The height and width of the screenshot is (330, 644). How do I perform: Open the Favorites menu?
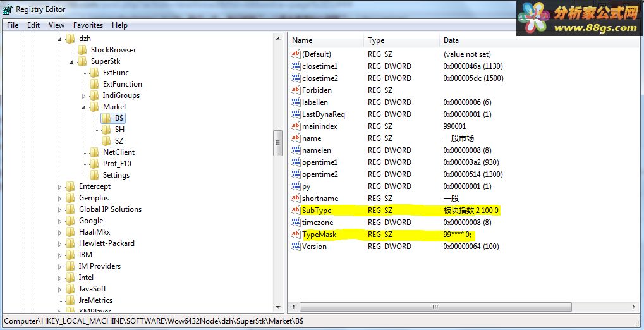(x=88, y=25)
